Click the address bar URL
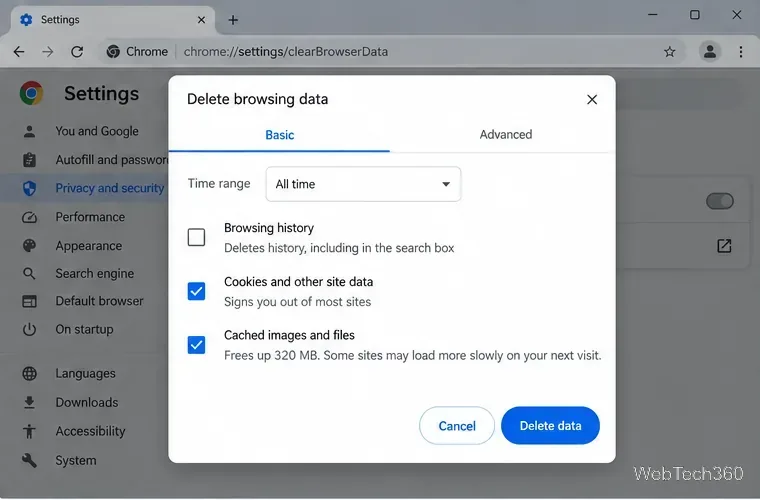The image size is (760, 500). (285, 51)
